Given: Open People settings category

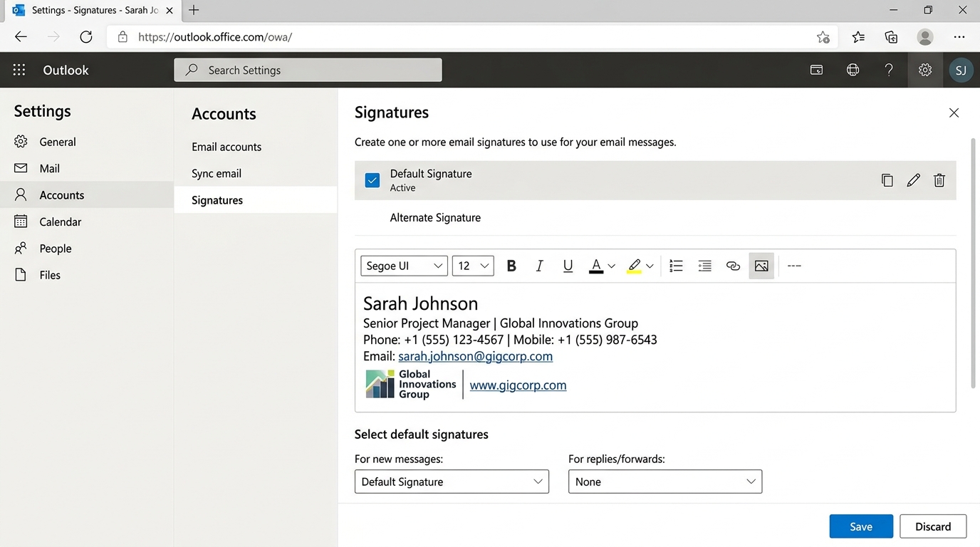Looking at the screenshot, I should click(x=87, y=249).
